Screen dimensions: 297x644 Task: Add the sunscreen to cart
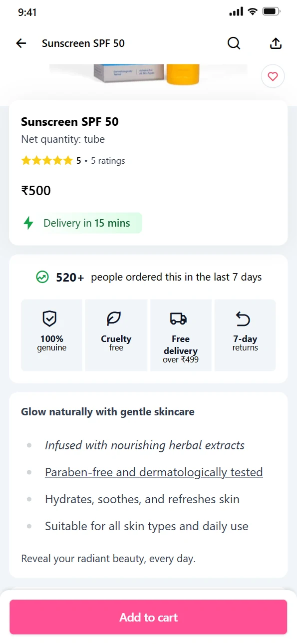(148, 617)
